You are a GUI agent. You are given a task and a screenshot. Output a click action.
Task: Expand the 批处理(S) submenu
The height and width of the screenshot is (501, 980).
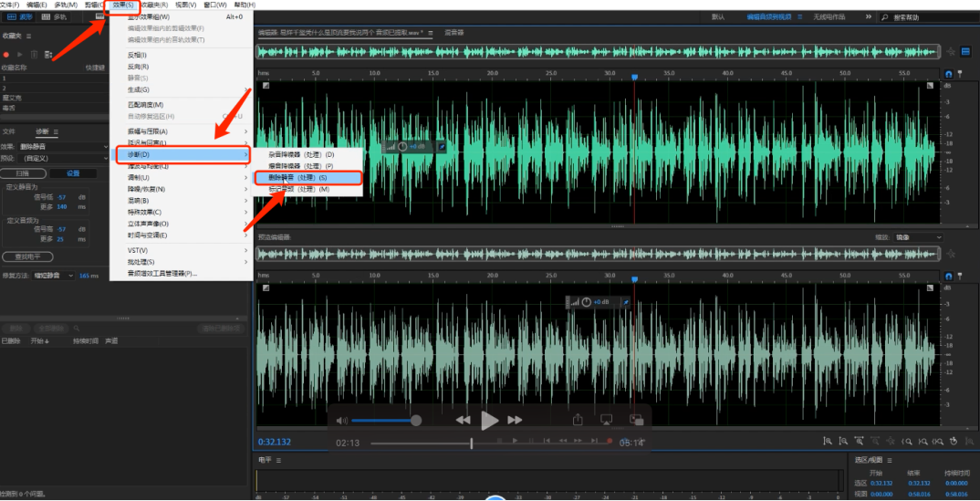182,262
